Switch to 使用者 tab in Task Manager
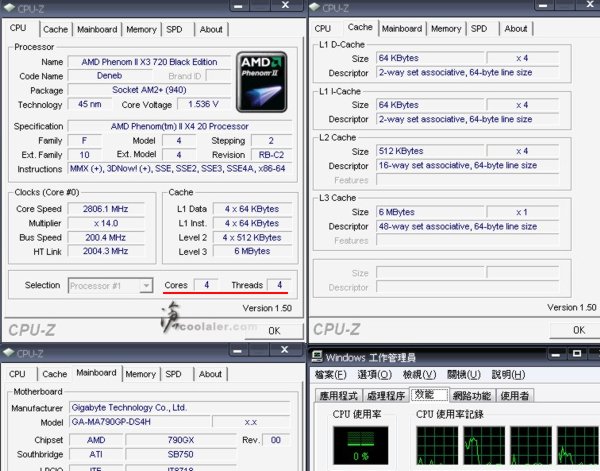This screenshot has height=471, width=600. (515, 396)
